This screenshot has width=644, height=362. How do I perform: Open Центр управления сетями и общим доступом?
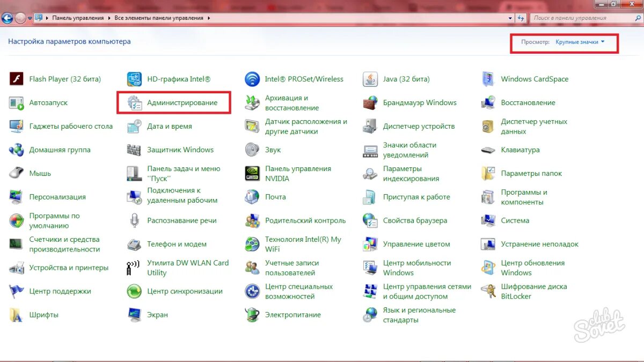click(427, 291)
